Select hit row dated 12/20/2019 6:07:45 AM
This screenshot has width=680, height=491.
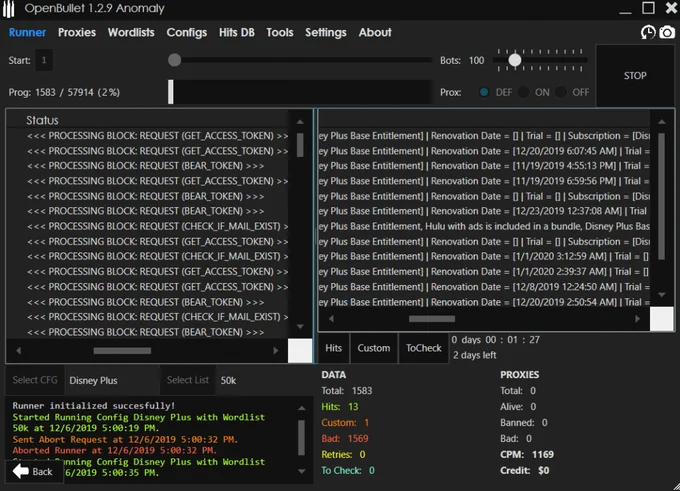click(484, 151)
